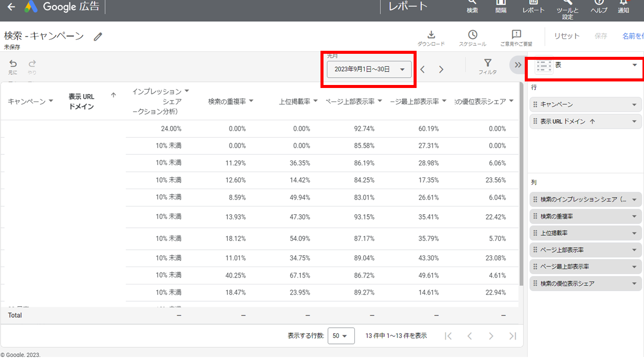The width and height of the screenshot is (644, 362).
Task: Open 表示する行数 50 rows dropdown
Action: click(341, 336)
